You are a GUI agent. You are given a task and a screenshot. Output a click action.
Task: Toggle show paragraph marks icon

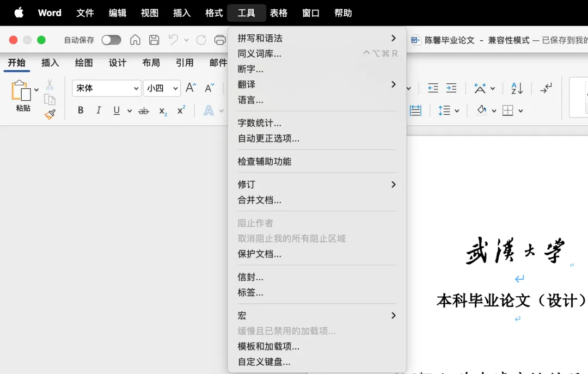[546, 88]
